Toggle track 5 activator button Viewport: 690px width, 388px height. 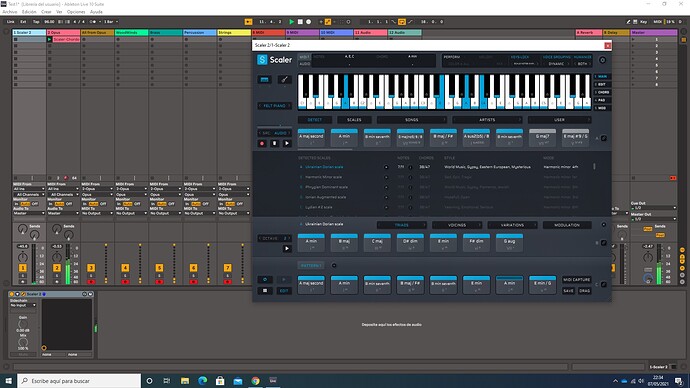coord(159,268)
